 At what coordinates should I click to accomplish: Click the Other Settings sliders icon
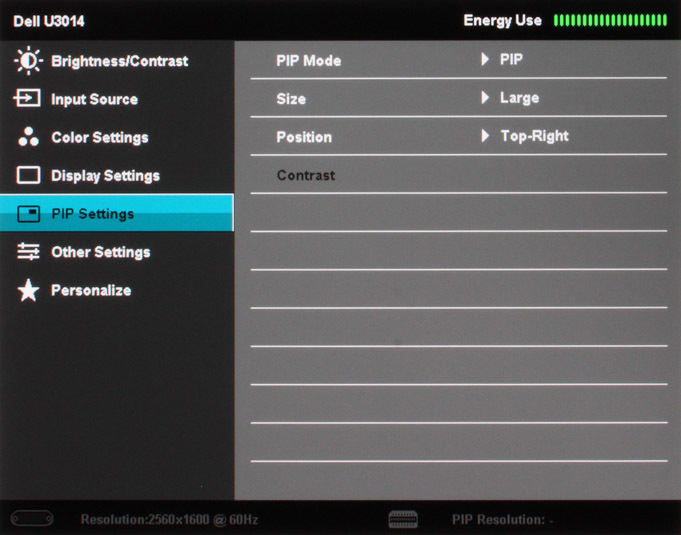(x=28, y=251)
